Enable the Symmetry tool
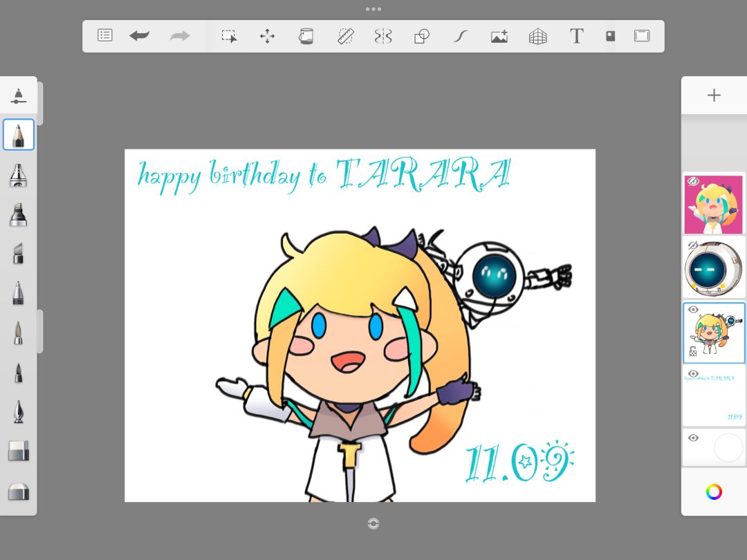Viewport: 747px width, 560px height. point(383,36)
